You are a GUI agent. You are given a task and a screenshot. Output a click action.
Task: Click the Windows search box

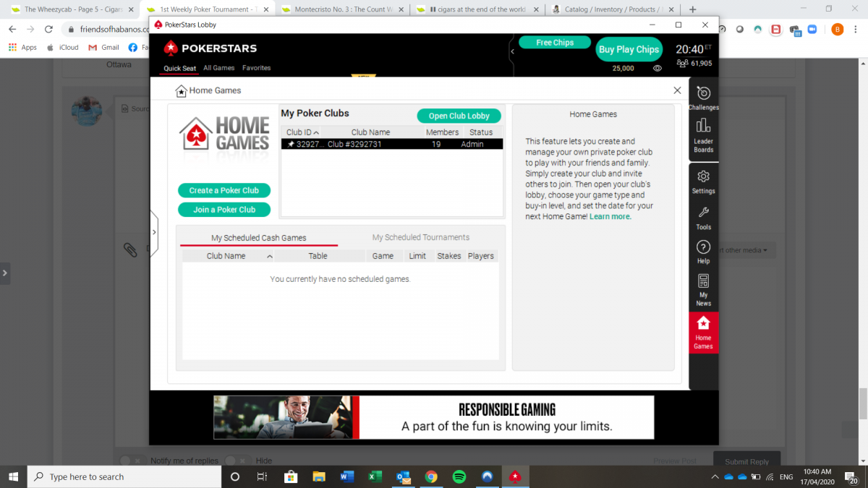pyautogui.click(x=124, y=476)
